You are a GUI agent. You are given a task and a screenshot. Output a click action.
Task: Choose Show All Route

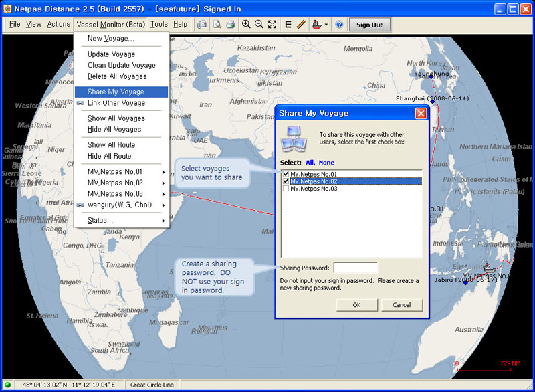click(121, 145)
